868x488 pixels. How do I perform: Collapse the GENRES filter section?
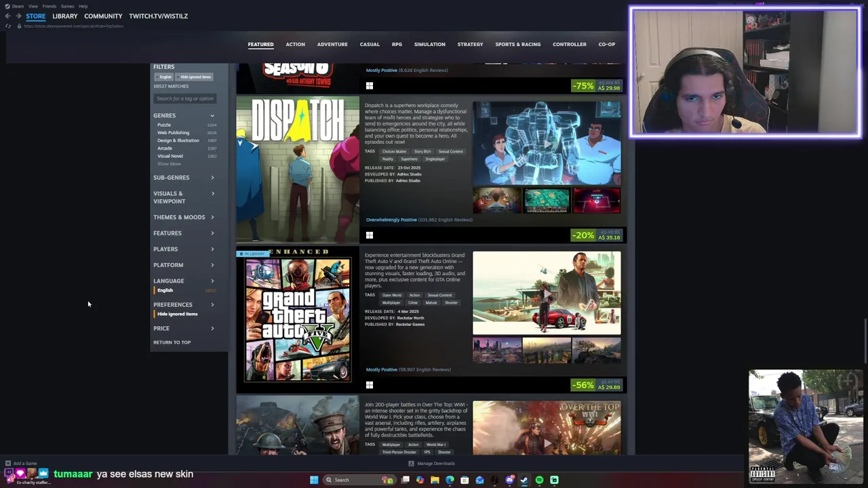[184, 116]
